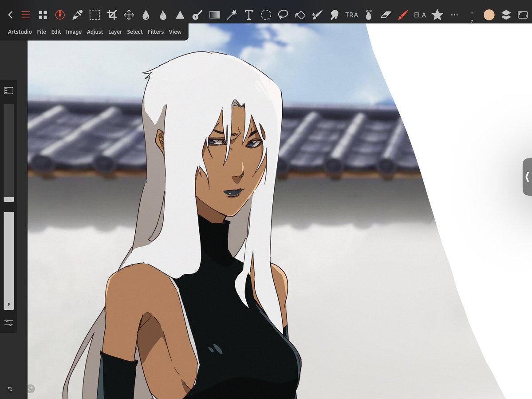Select the Dodge tool with the round head
The width and height of the screenshot is (532, 399).
tap(197, 15)
